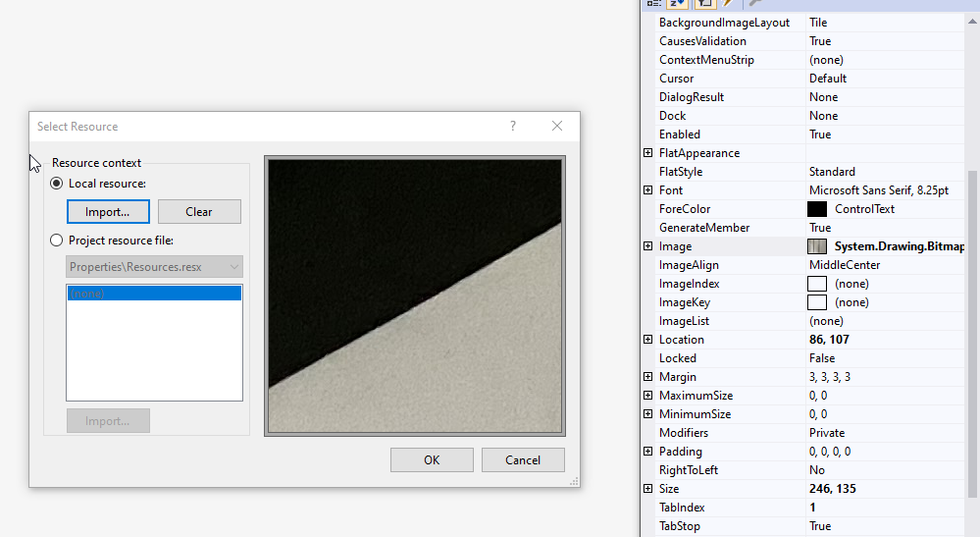
Task: Click the black ForeColor swatch
Action: pos(817,209)
